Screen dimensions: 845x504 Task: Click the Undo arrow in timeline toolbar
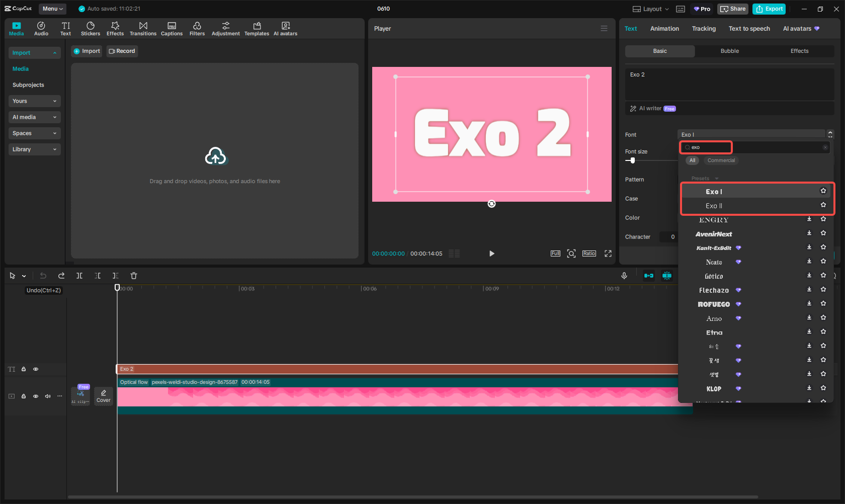(43, 276)
